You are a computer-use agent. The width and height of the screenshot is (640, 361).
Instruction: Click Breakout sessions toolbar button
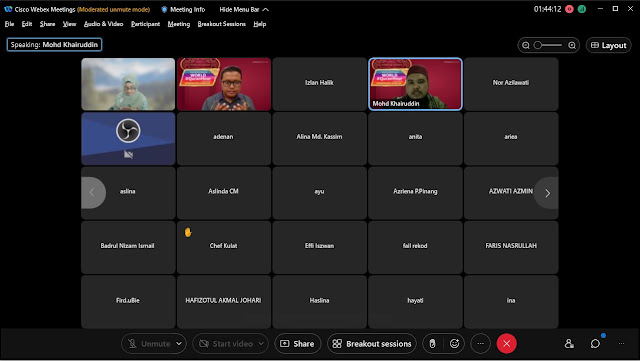pyautogui.click(x=372, y=344)
